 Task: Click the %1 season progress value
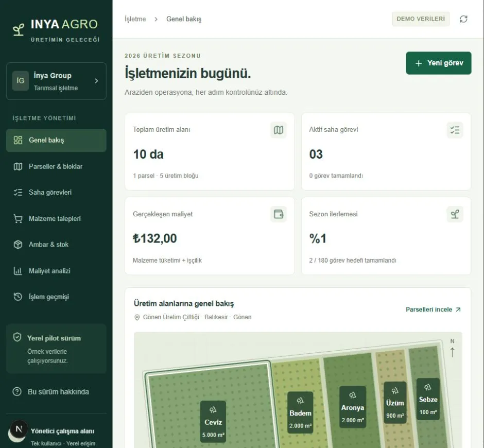click(318, 238)
